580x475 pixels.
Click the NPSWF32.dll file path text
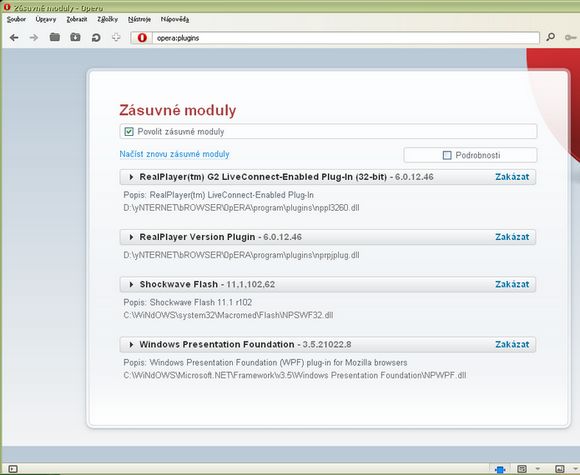228,315
